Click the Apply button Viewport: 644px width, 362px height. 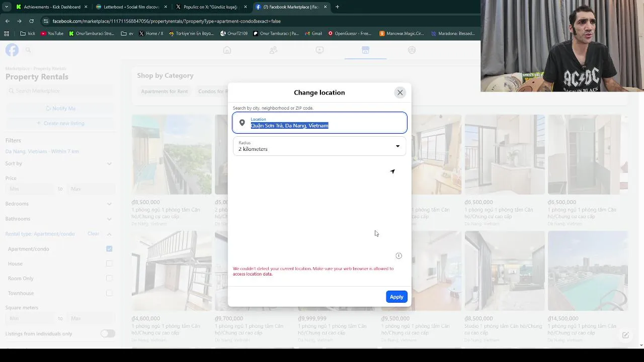pyautogui.click(x=396, y=297)
